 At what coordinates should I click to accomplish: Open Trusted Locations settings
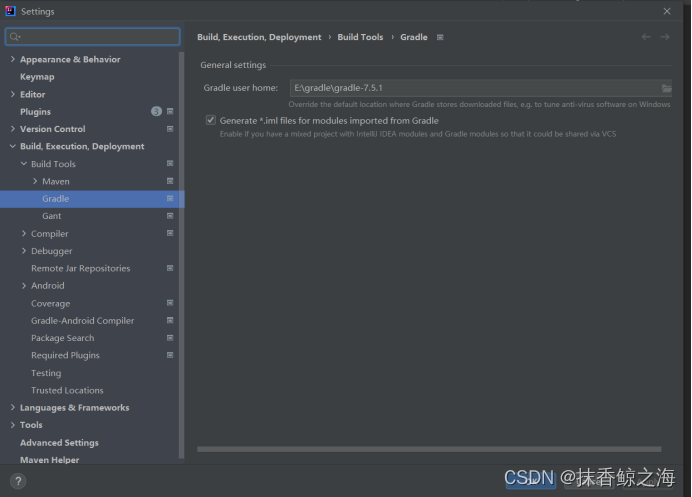coord(67,390)
